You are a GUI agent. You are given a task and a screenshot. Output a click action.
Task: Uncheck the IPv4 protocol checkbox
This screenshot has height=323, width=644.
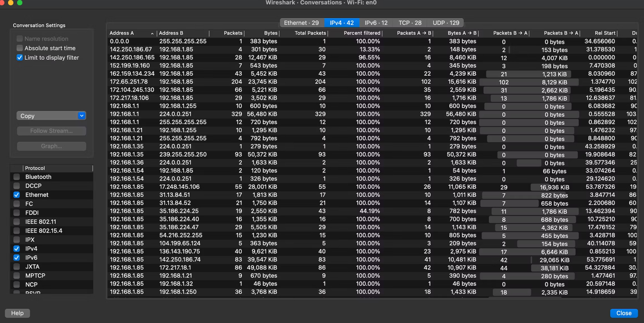17,249
